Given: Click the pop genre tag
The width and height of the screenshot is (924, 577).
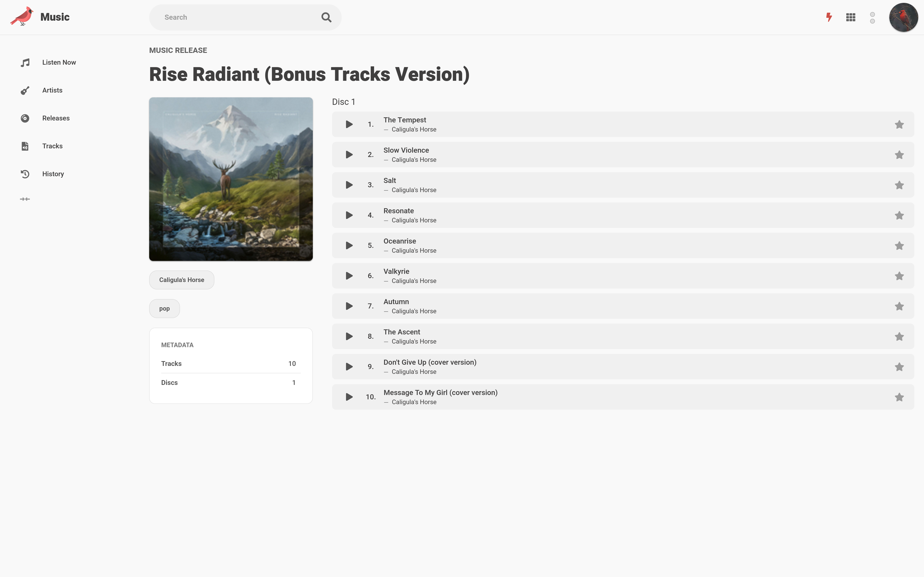Looking at the screenshot, I should click(165, 309).
